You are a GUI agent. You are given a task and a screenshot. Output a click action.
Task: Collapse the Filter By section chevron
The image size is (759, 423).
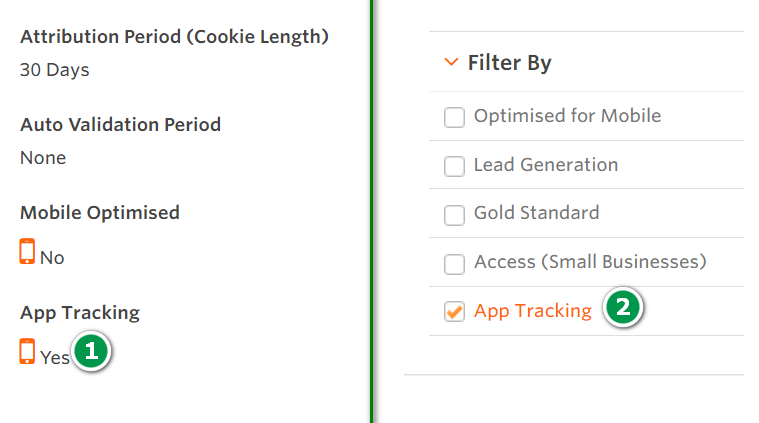coord(450,64)
